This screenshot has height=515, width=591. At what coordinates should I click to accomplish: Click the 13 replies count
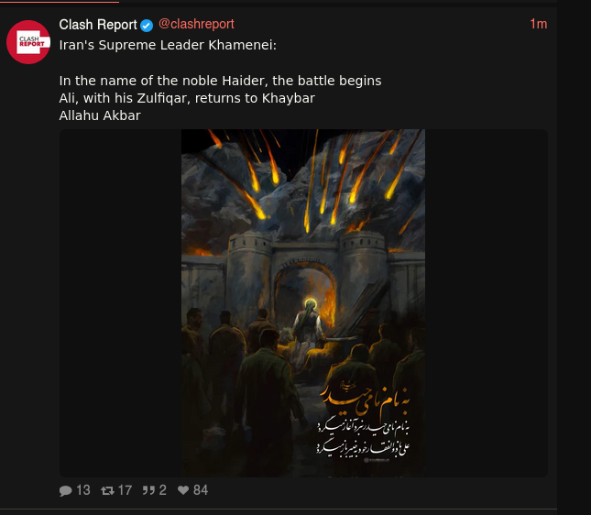[x=83, y=490]
